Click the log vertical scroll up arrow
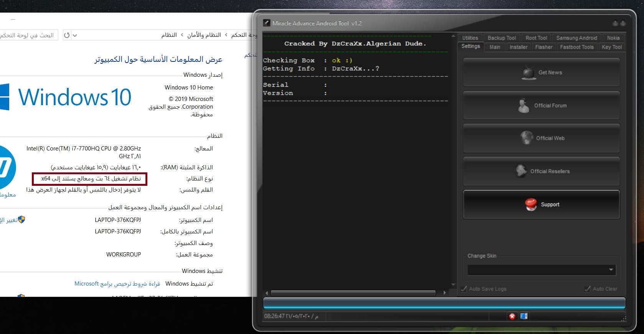This screenshot has height=334, width=644. 453,36
